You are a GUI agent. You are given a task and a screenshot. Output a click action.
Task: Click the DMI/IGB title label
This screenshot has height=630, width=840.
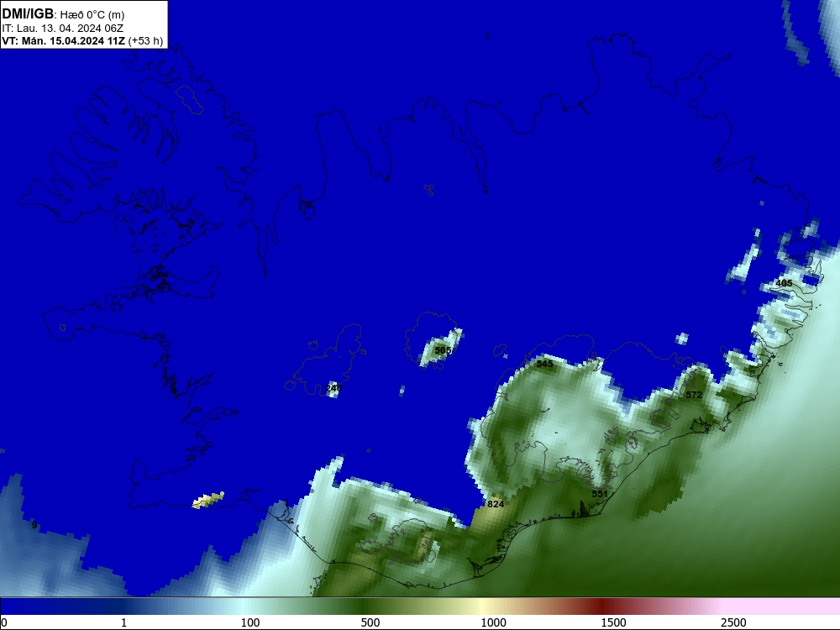(x=28, y=14)
